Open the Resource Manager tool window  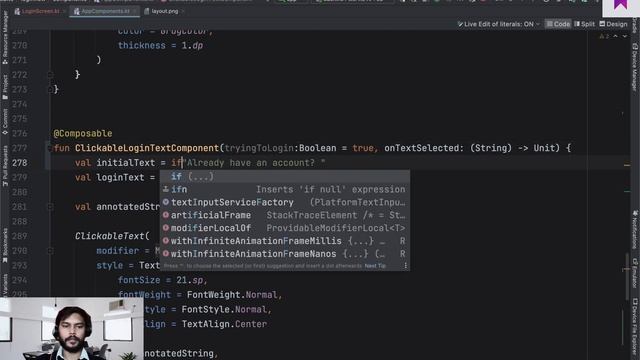click(5, 38)
